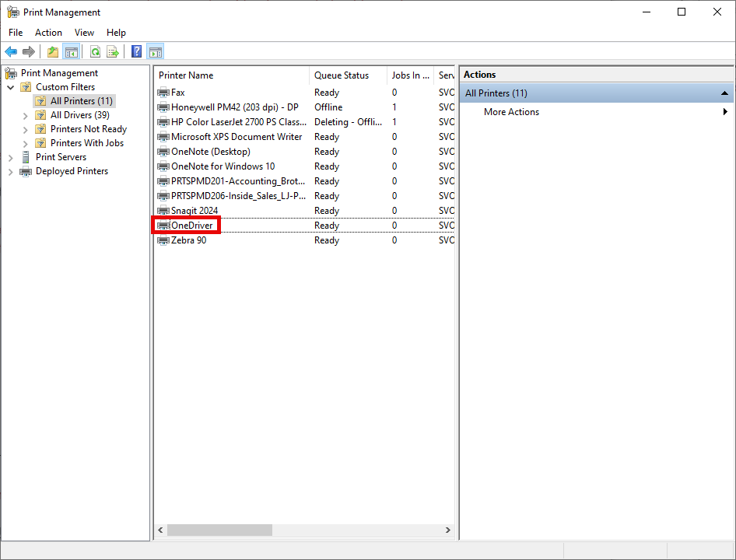The image size is (736, 560).
Task: Open the View menu
Action: [x=84, y=33]
